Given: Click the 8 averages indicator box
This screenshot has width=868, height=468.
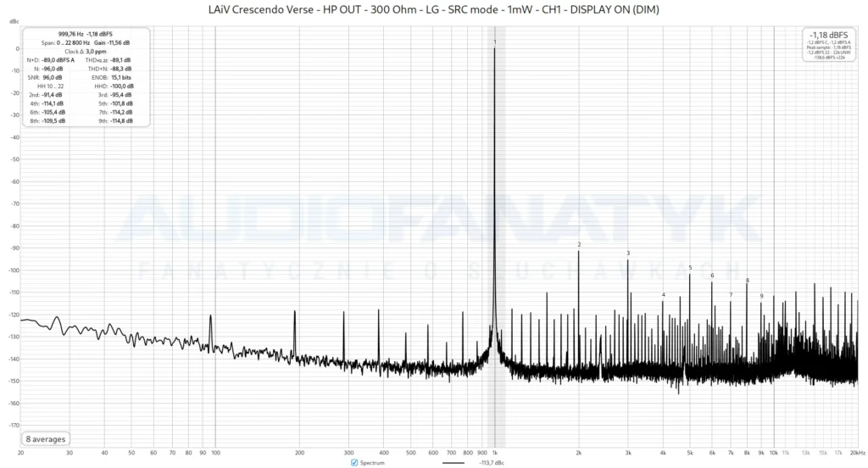Looking at the screenshot, I should pyautogui.click(x=46, y=439).
